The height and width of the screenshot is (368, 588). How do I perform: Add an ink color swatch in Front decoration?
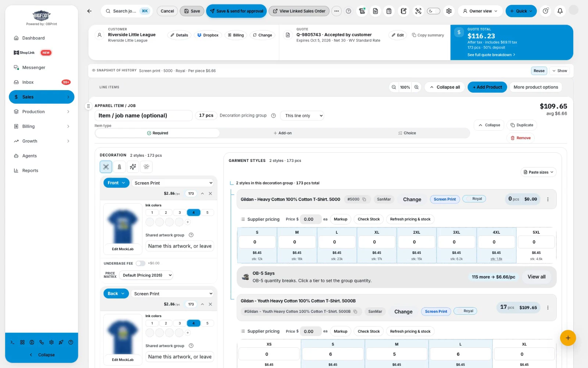pyautogui.click(x=188, y=222)
